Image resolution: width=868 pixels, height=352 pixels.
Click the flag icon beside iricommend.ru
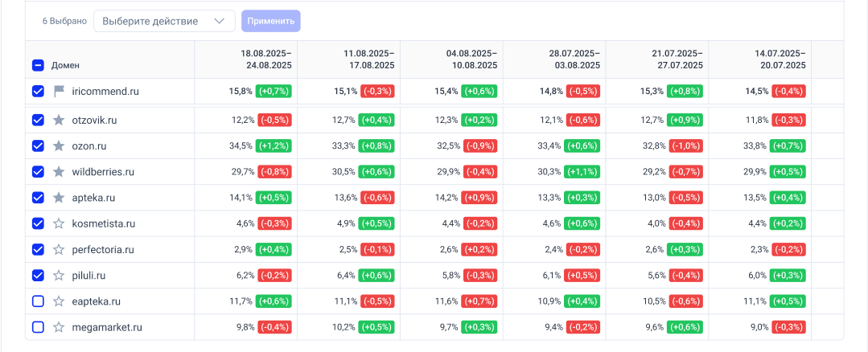(59, 92)
